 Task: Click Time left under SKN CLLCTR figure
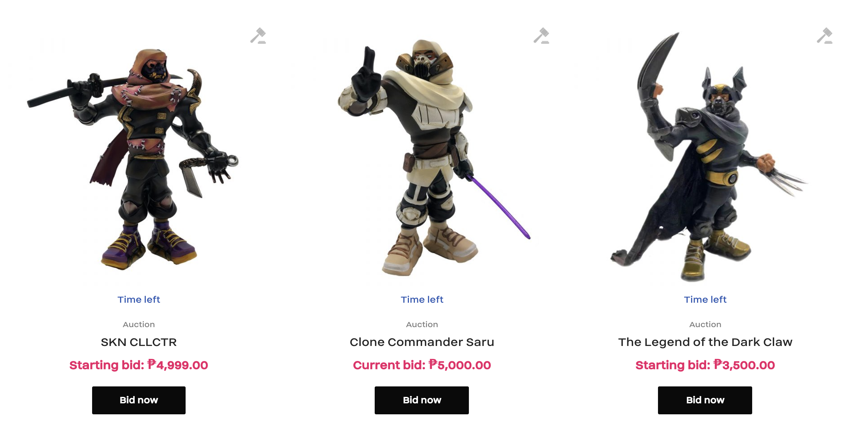pos(139,300)
